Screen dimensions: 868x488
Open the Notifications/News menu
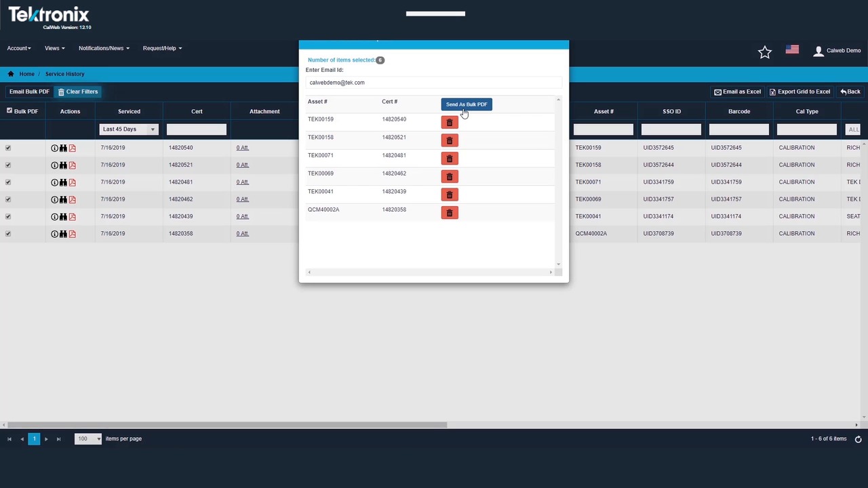[x=103, y=48]
